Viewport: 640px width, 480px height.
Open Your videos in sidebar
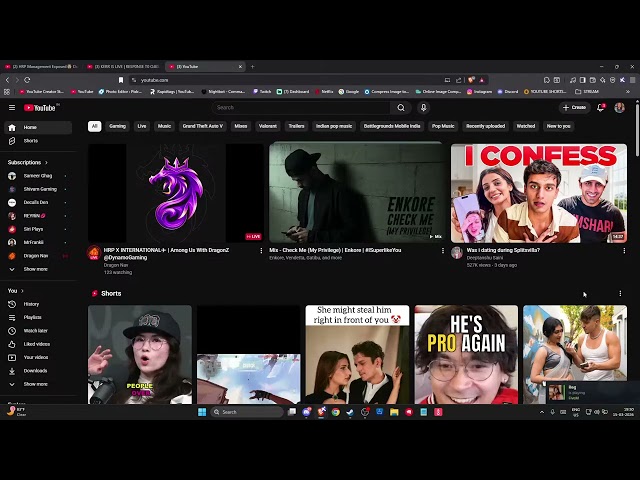pyautogui.click(x=38, y=358)
